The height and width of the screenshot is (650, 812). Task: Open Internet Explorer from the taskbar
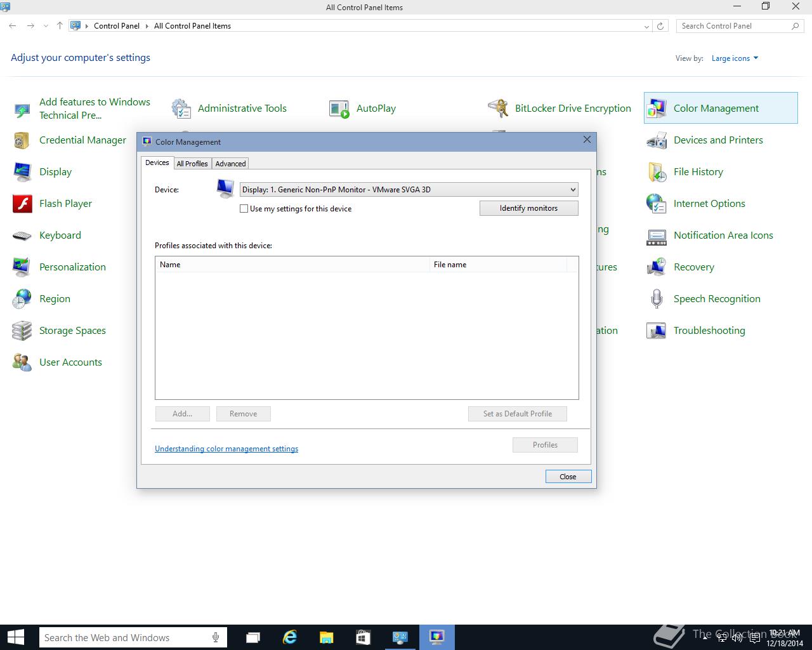point(290,637)
